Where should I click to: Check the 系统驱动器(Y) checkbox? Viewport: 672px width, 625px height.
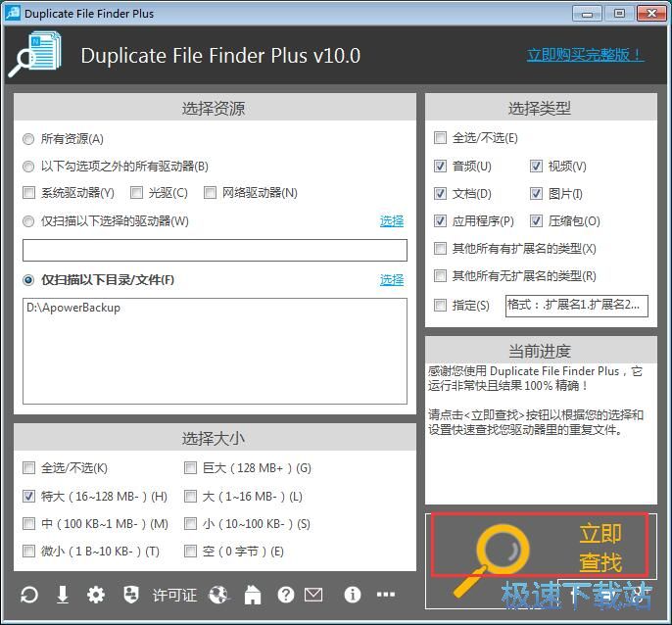pos(28,193)
